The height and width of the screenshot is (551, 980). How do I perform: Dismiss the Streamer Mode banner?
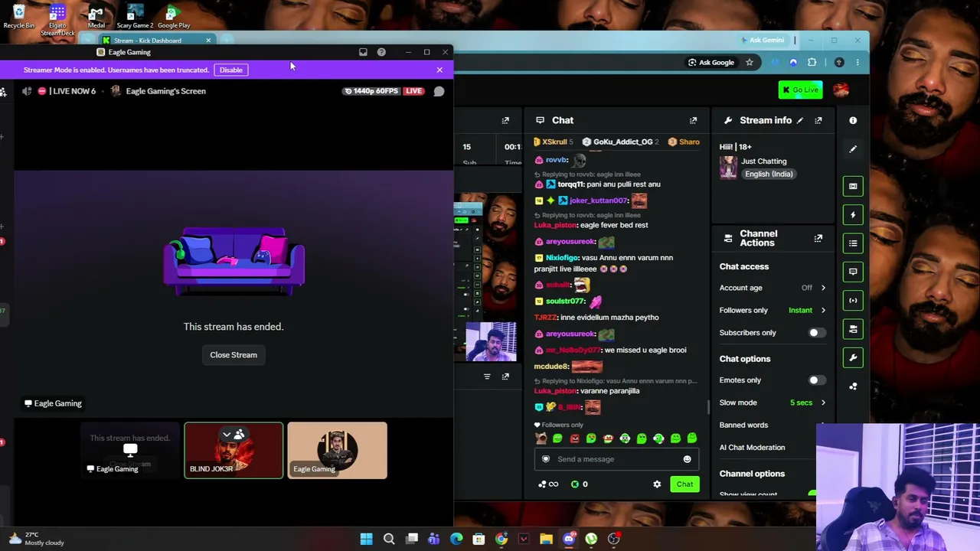tap(439, 70)
